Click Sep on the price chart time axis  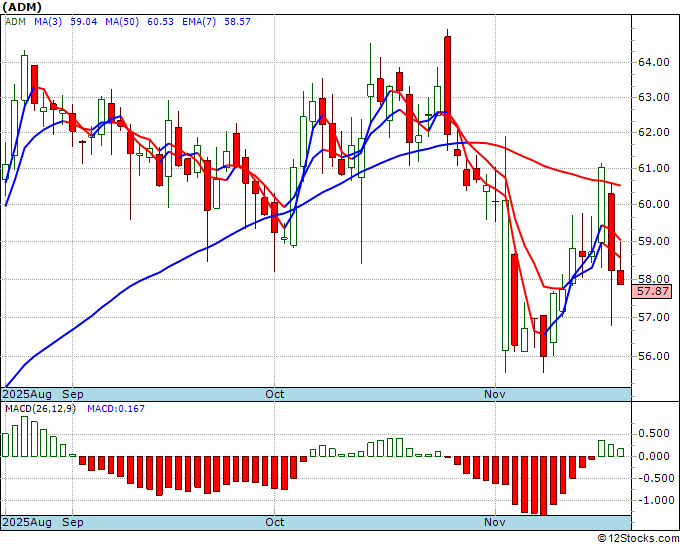[x=73, y=394]
